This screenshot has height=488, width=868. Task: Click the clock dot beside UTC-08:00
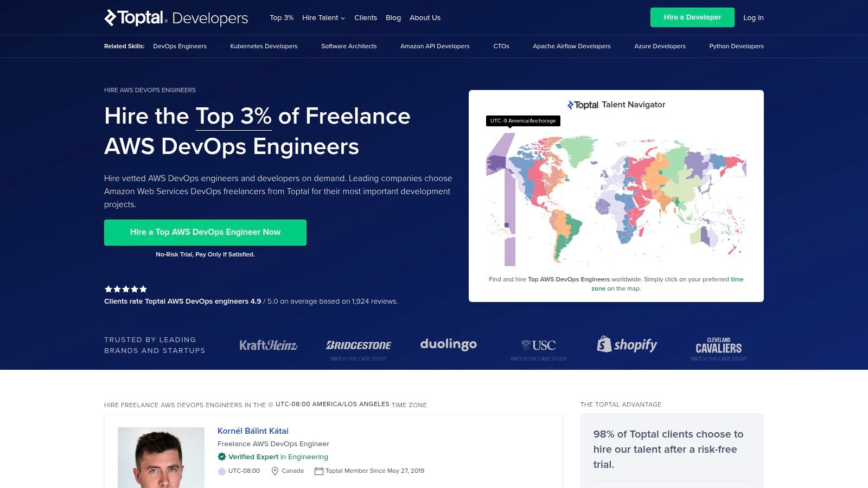click(x=221, y=471)
